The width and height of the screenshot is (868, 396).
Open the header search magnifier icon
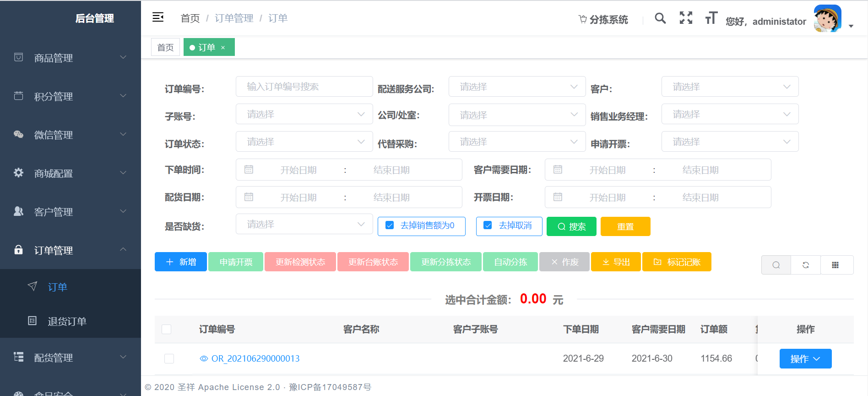(x=660, y=18)
